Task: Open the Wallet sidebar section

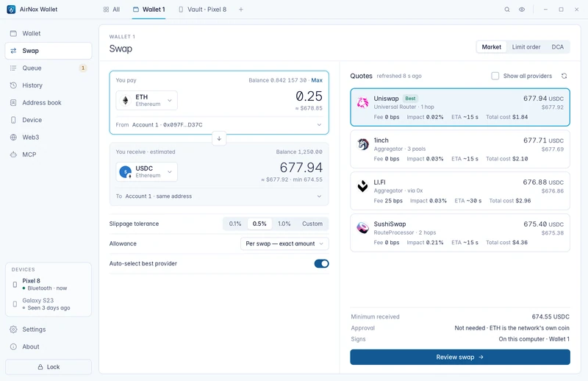Action: tap(49, 33)
